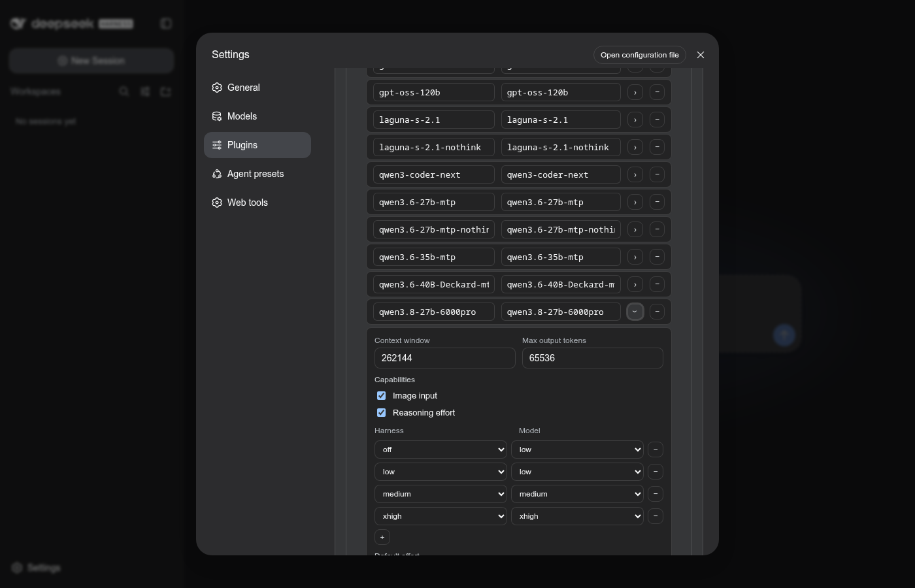Edit the first qwen3.8-27b-6000pro name field
The width and height of the screenshot is (915, 588).
point(434,312)
